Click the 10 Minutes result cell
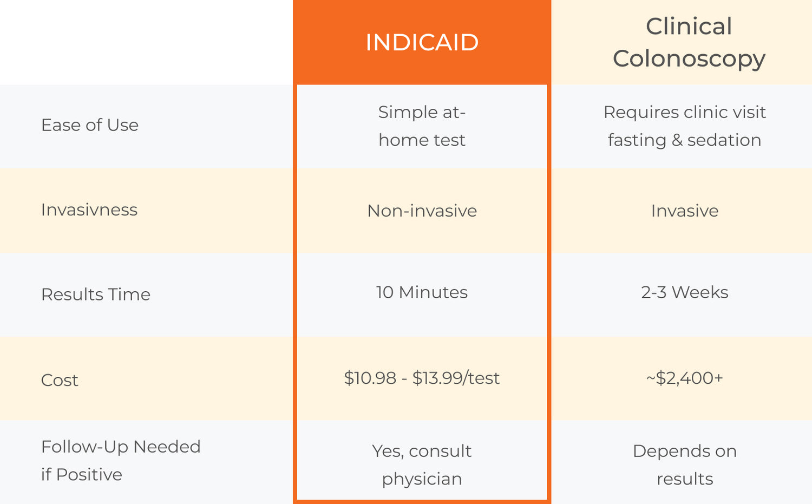812x504 pixels. [x=422, y=292]
